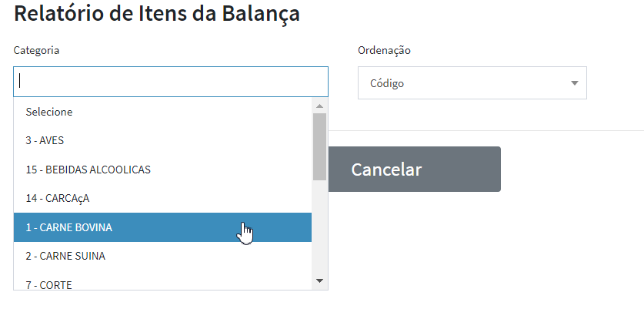Image resolution: width=644 pixels, height=309 pixels.
Task: Click the "Ordenação" field label
Action: (x=384, y=50)
